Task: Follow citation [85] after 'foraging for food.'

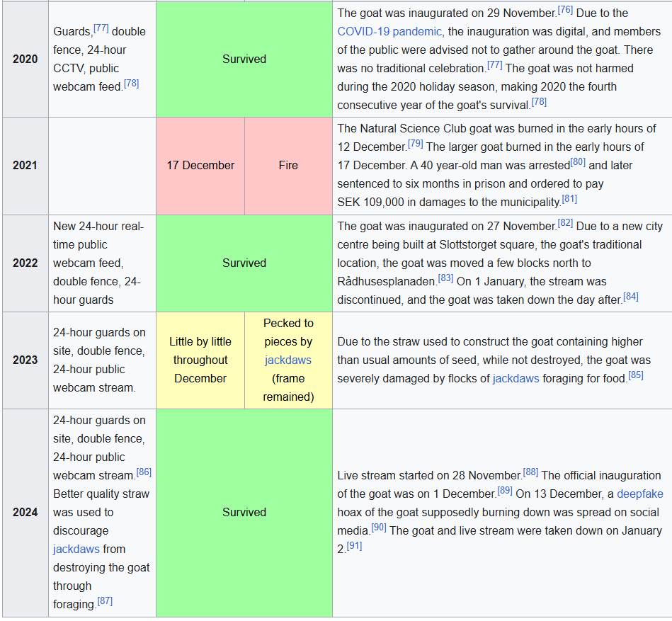Action: (x=636, y=375)
